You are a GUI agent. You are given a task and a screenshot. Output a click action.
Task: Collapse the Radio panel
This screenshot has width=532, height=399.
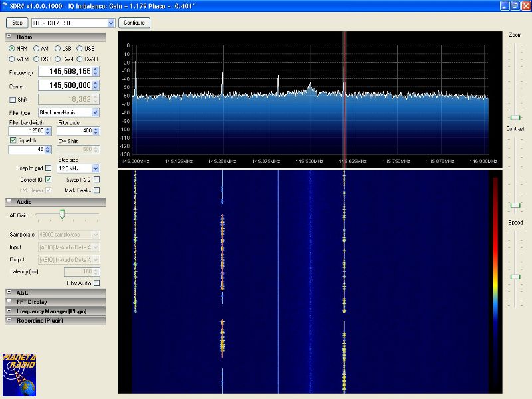tap(9, 36)
